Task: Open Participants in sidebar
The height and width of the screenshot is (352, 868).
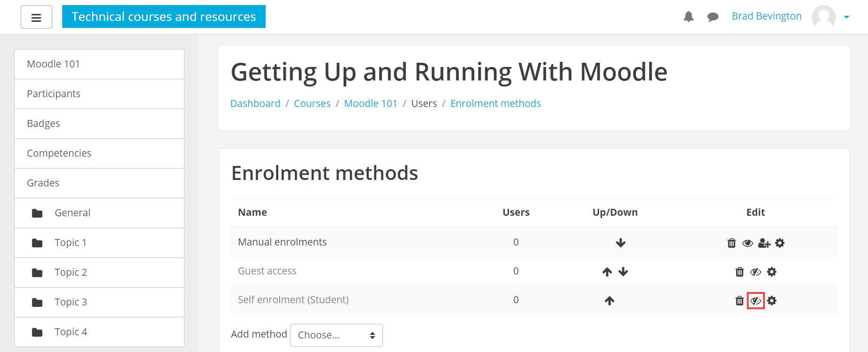Action: [x=99, y=94]
